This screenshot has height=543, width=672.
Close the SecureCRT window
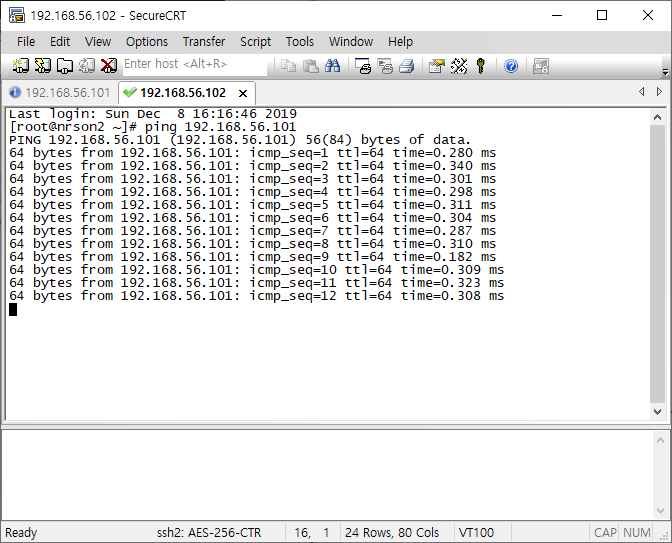648,15
